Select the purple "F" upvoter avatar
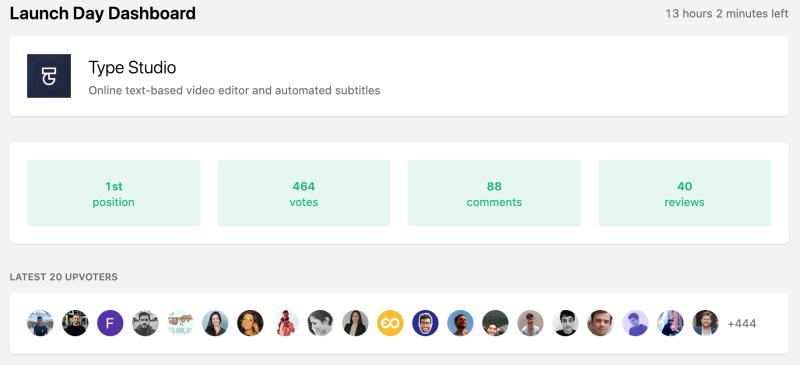 tap(110, 323)
